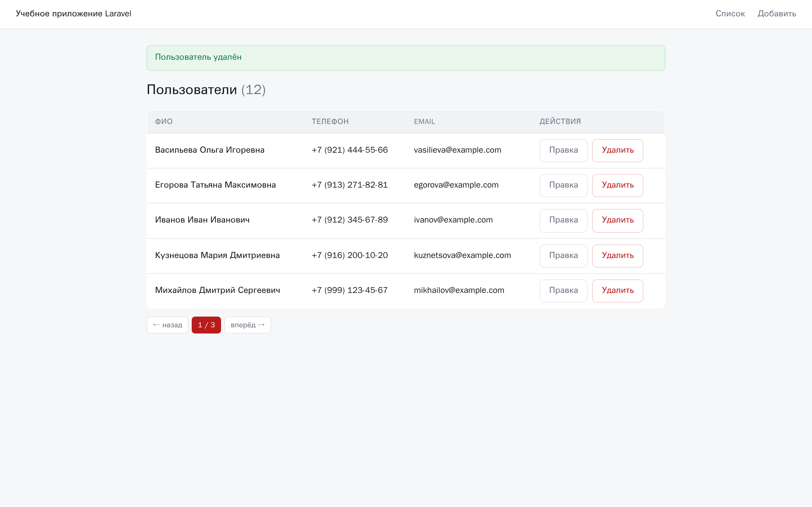Click the ivanov@example.com email cell
Viewport: 812px width, 507px height.
[x=453, y=220]
